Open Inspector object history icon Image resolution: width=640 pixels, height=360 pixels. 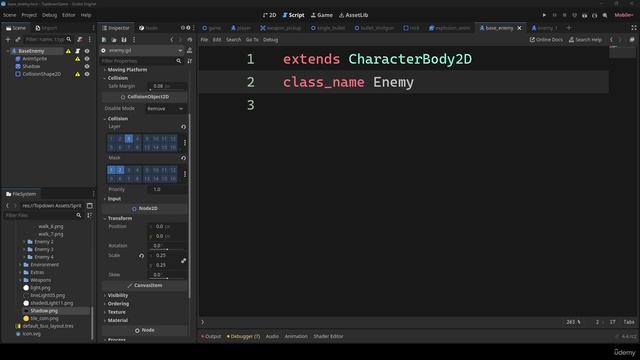[190, 40]
